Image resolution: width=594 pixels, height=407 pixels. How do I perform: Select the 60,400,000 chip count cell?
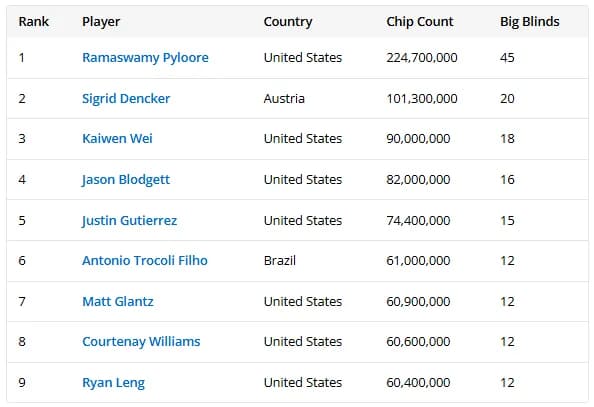[418, 382]
